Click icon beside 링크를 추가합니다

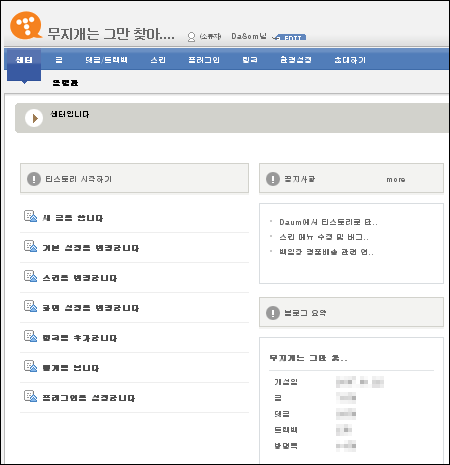(30, 336)
